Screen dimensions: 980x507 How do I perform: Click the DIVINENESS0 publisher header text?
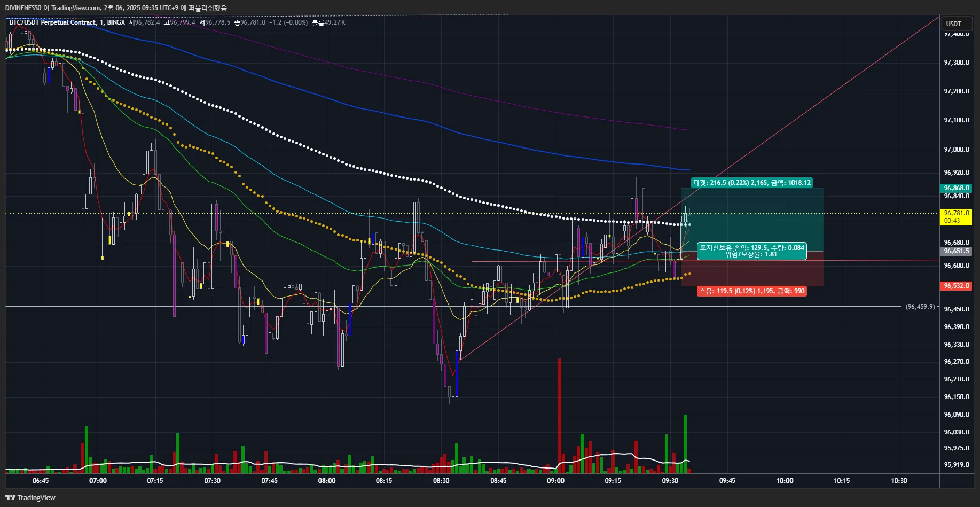coord(23,8)
